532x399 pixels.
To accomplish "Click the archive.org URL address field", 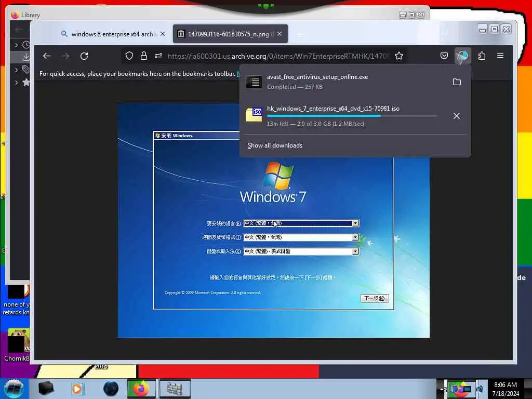I will [277, 56].
